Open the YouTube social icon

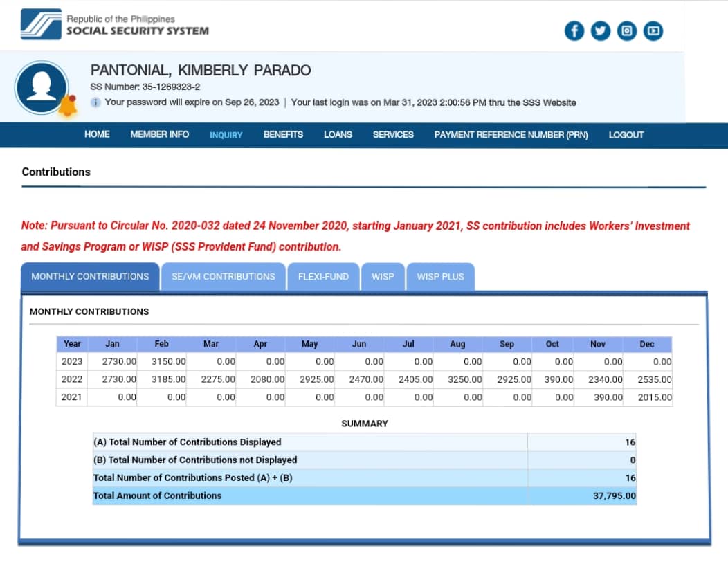pos(653,30)
